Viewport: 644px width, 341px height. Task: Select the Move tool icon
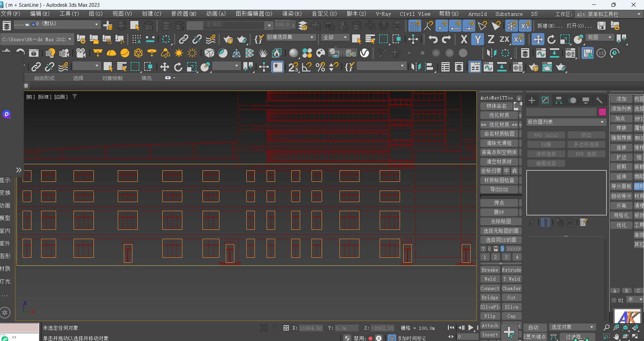[x=538, y=39]
